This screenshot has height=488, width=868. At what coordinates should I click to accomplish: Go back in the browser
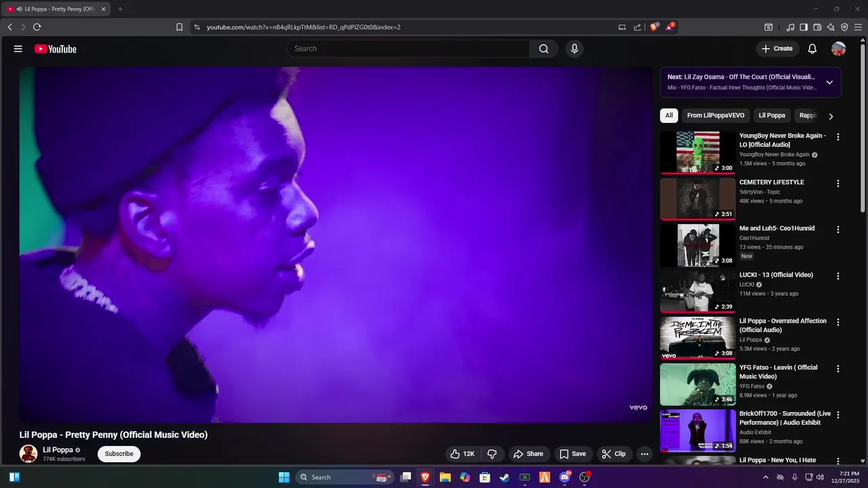[10, 27]
